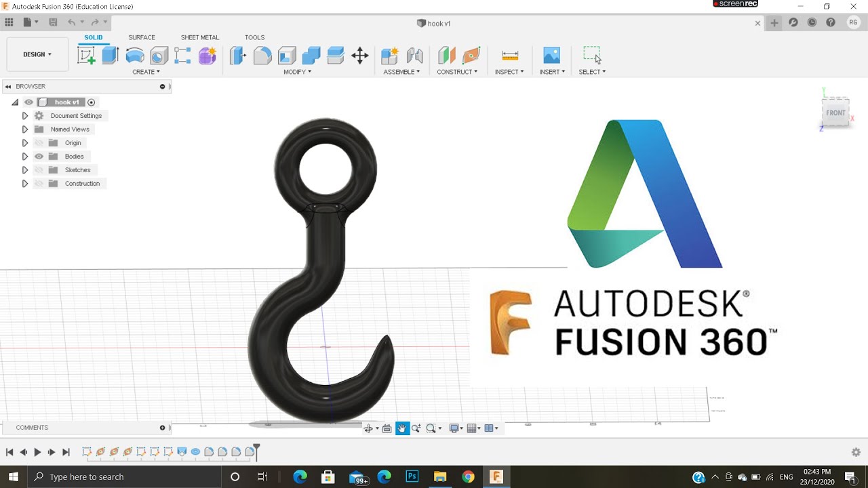Open the MODIFY dropdown menu
Image resolution: width=868 pixels, height=488 pixels.
[297, 72]
